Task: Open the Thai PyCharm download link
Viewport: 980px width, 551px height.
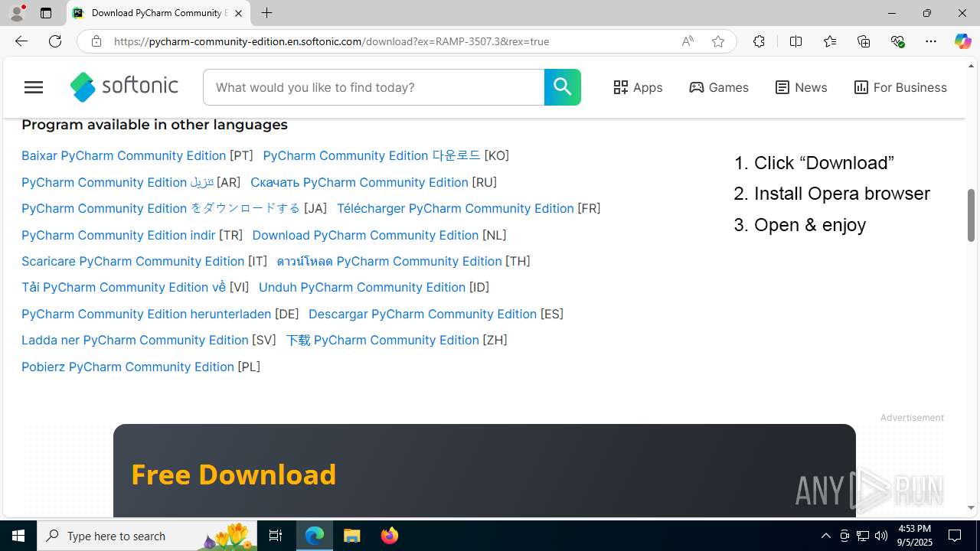Action: (x=389, y=261)
